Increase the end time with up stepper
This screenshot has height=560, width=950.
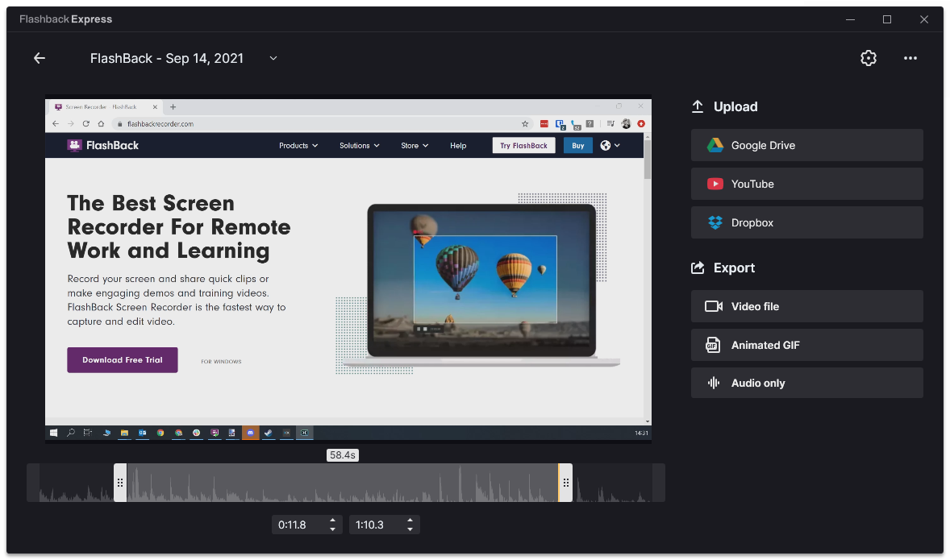pyautogui.click(x=410, y=520)
